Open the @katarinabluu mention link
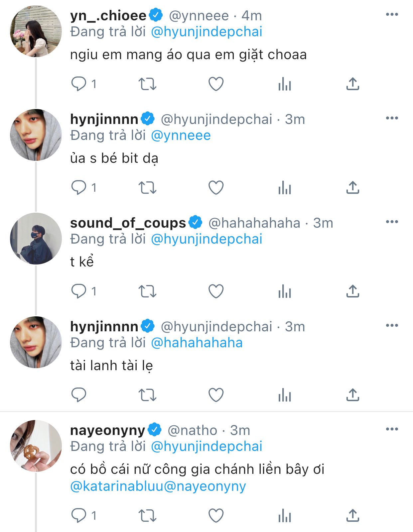Screen dimensions: 413x532 pyautogui.click(x=117, y=486)
